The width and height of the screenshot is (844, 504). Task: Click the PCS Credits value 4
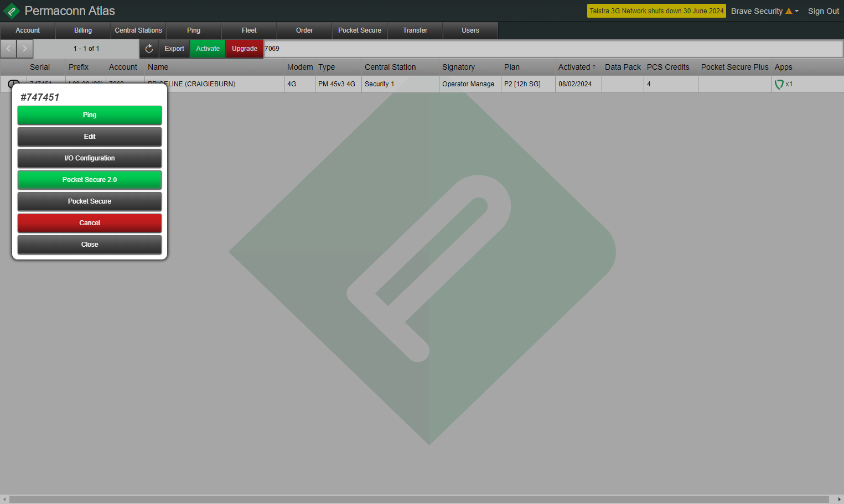coord(671,84)
